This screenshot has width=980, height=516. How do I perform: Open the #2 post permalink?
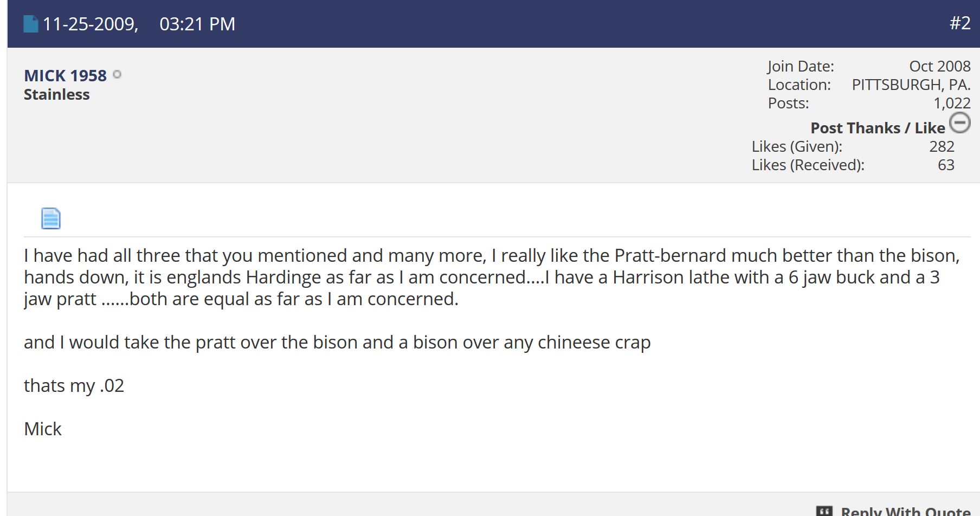pos(959,23)
